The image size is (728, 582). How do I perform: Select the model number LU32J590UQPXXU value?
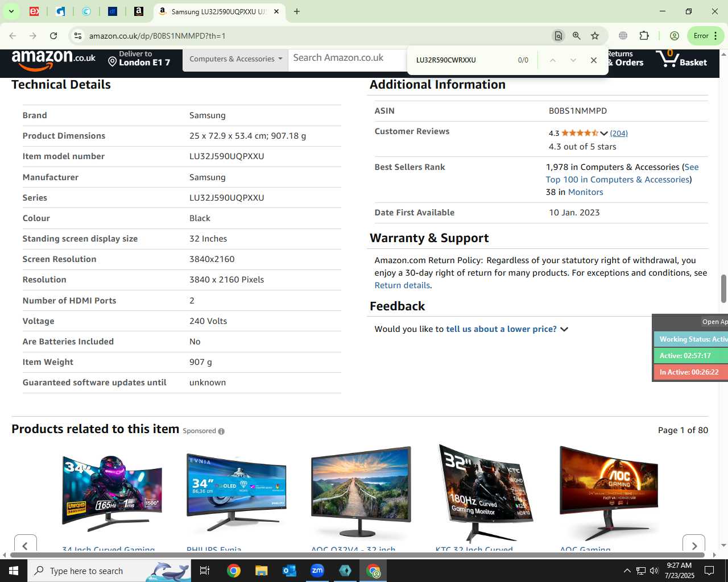(226, 156)
